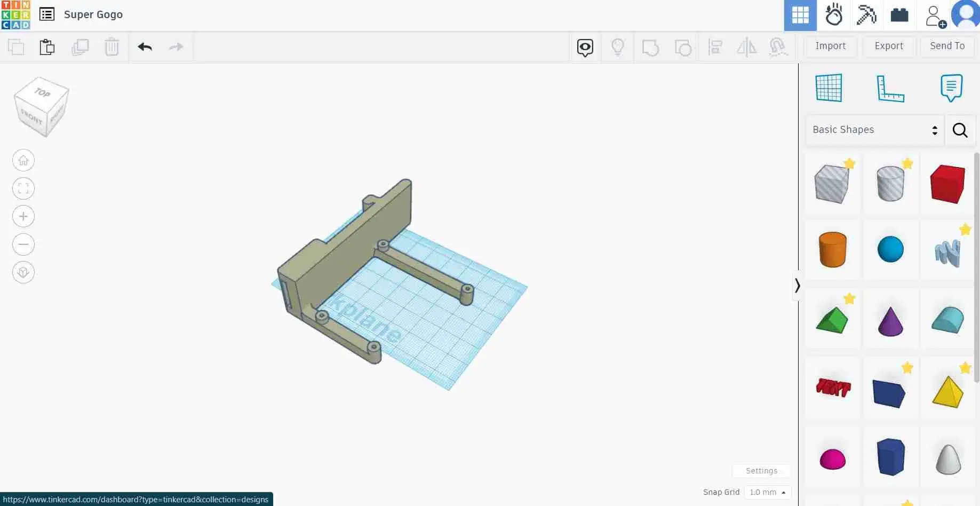The height and width of the screenshot is (506, 980).
Task: Switch to the Bricks view
Action: [x=899, y=15]
